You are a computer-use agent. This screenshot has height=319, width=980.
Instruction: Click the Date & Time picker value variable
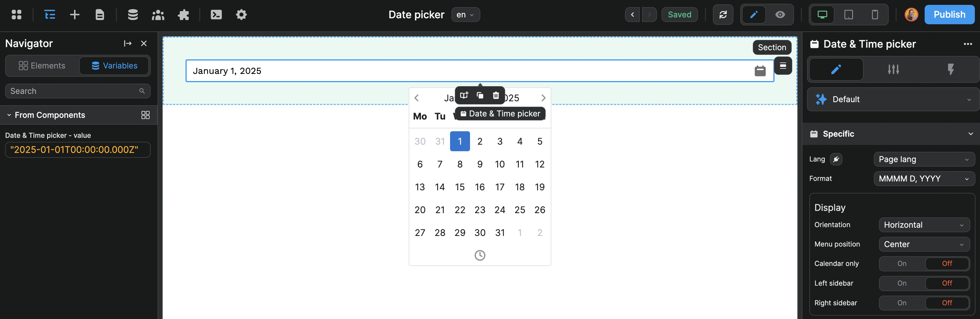78,150
